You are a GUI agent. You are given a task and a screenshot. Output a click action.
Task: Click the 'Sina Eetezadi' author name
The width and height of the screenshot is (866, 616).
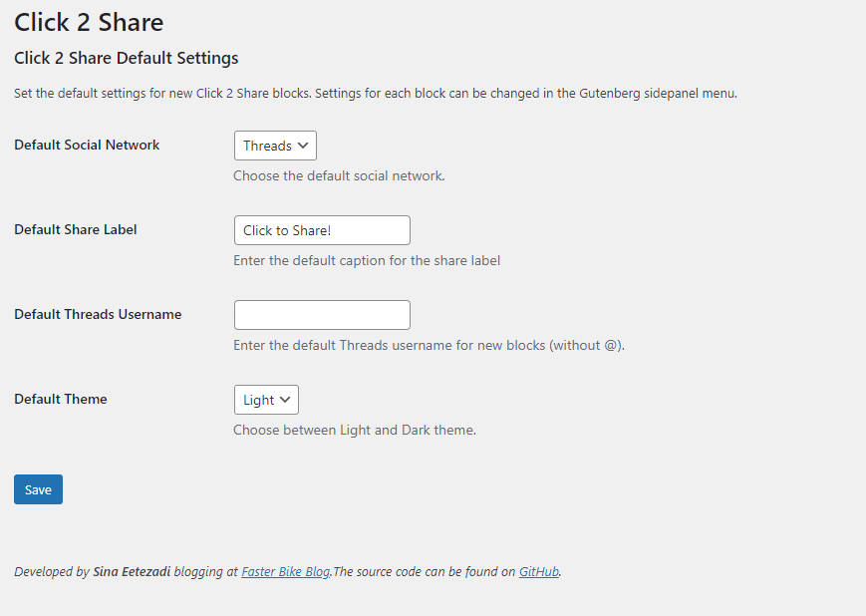pyautogui.click(x=132, y=572)
